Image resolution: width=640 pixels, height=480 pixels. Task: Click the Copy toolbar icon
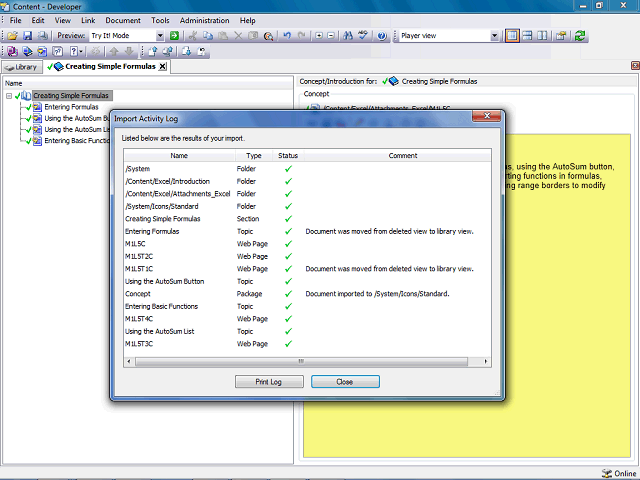[208, 36]
